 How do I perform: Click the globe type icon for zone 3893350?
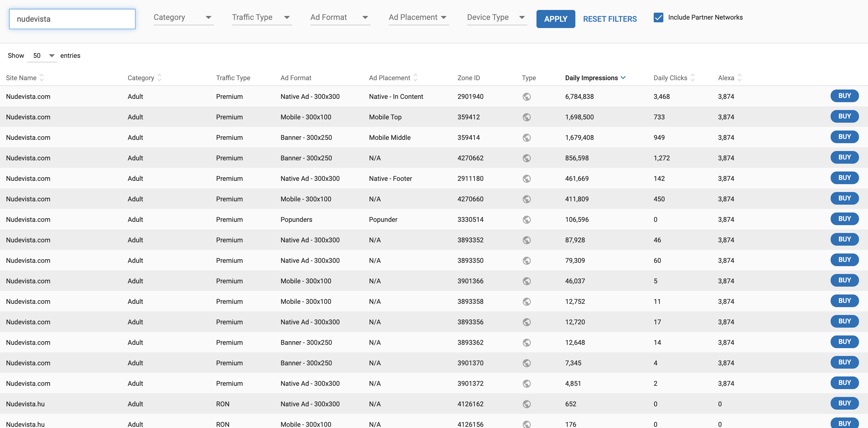click(527, 261)
